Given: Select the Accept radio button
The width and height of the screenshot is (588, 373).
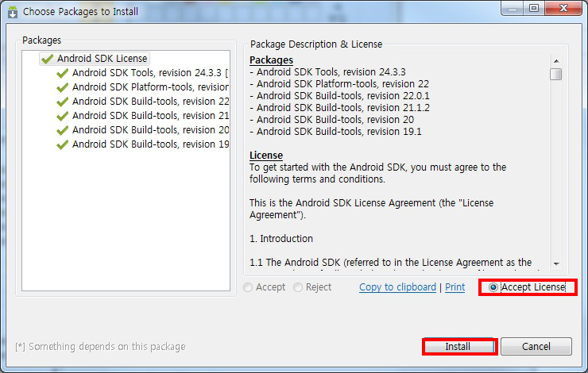Looking at the screenshot, I should pos(250,287).
